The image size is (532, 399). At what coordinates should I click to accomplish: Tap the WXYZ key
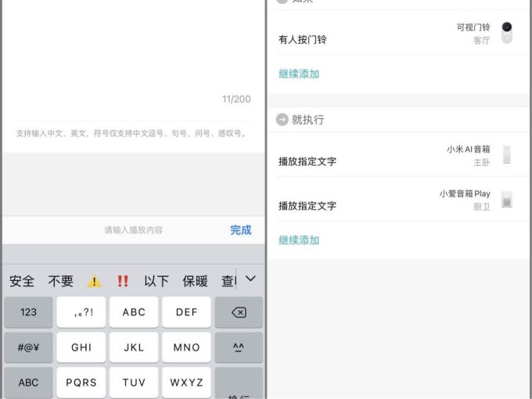[187, 383]
